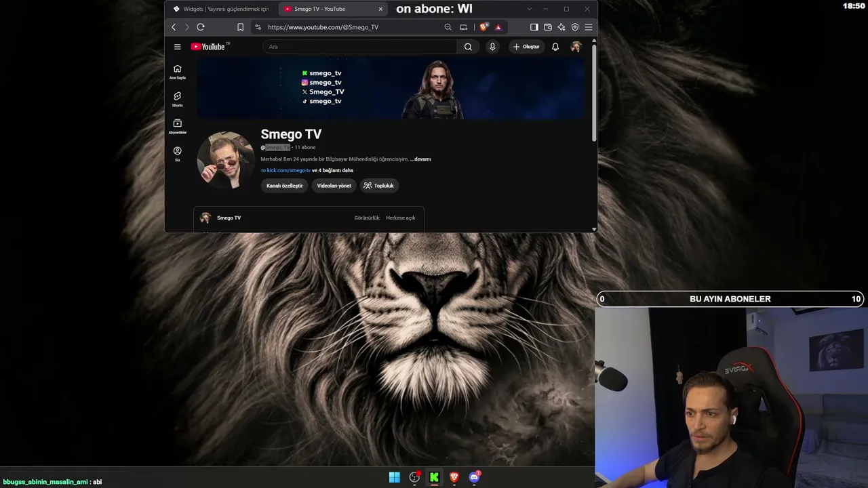
Task: Show the 've 4 bağlantı daha' links
Action: point(332,171)
